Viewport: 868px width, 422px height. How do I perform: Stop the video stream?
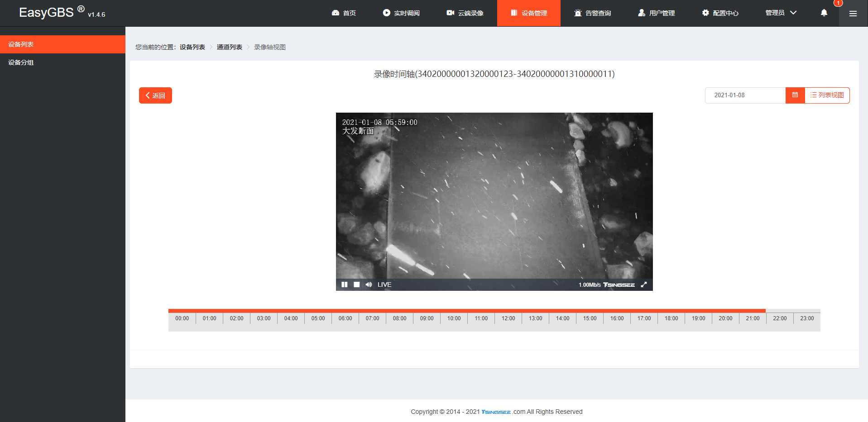click(356, 284)
